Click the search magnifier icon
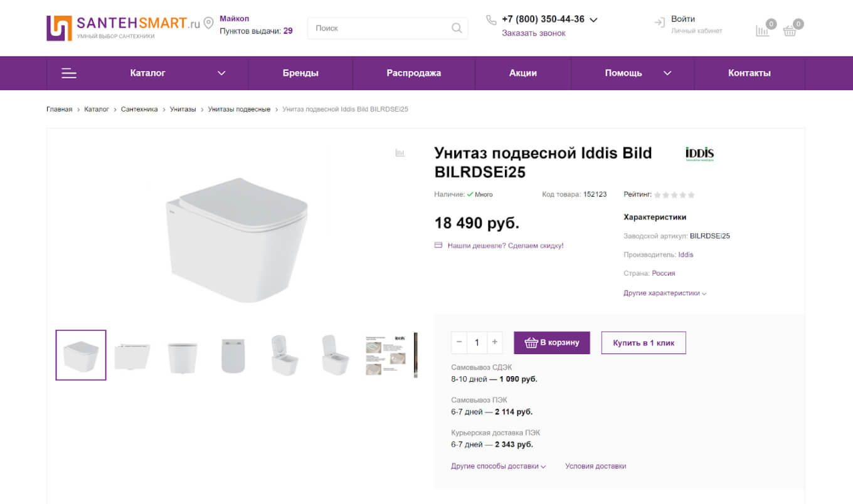Screen dimensions: 853x504 click(457, 28)
